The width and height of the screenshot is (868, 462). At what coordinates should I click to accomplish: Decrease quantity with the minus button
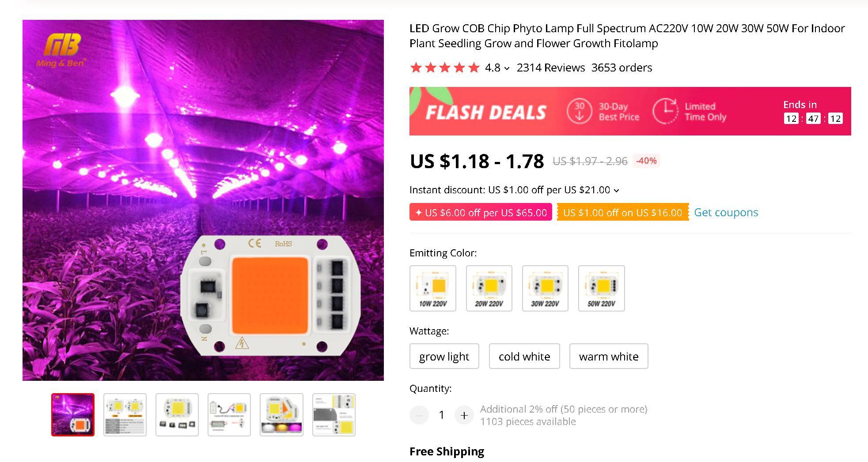pyautogui.click(x=419, y=415)
